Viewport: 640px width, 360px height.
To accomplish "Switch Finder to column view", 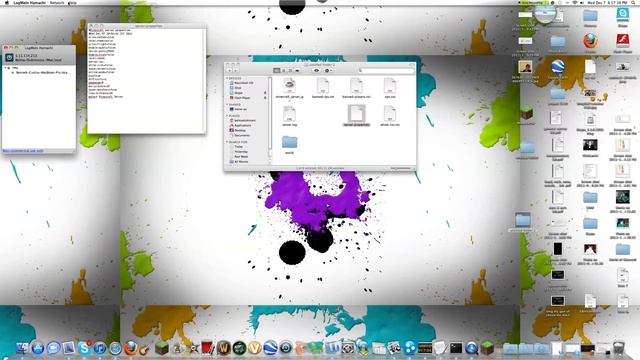I will click(x=290, y=71).
